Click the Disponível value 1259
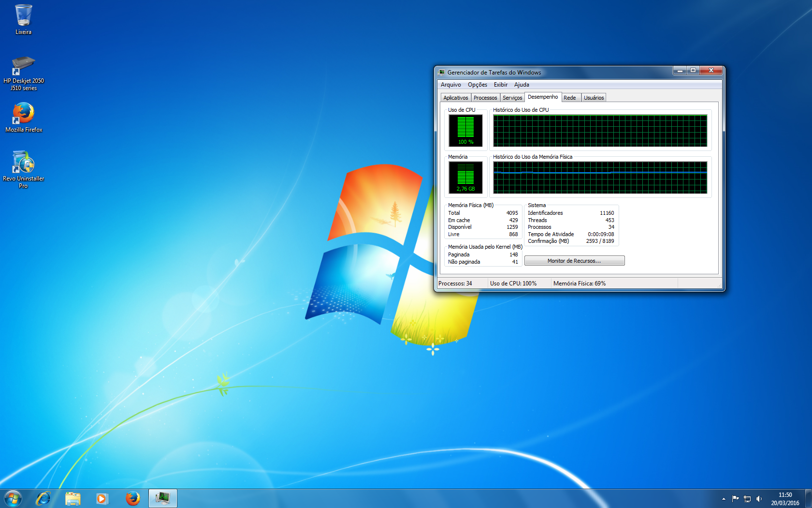This screenshot has height=508, width=812. pyautogui.click(x=512, y=227)
